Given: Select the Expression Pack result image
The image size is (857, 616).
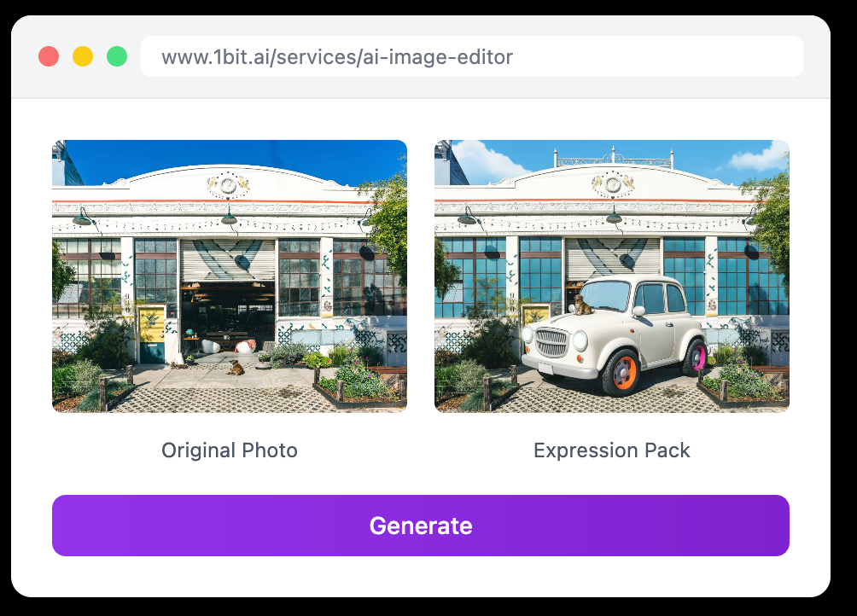Looking at the screenshot, I should (x=612, y=276).
